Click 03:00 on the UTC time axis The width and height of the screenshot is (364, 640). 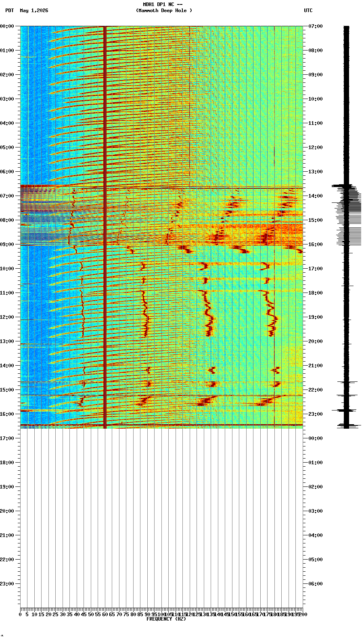316,511
